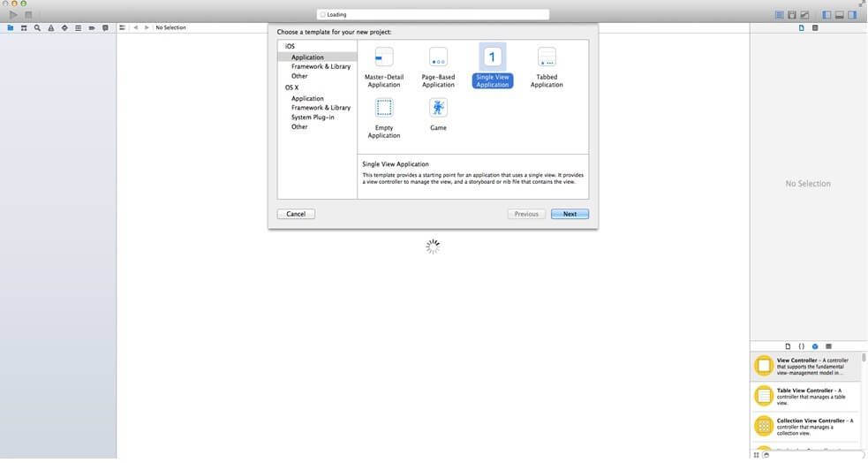Click the full screen arrows icon in the window corner

coord(863,4)
